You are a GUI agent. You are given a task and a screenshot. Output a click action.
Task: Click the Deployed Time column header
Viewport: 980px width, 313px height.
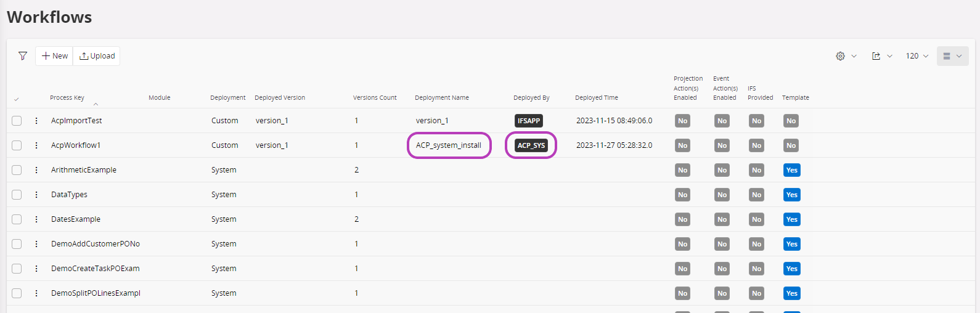pos(596,98)
